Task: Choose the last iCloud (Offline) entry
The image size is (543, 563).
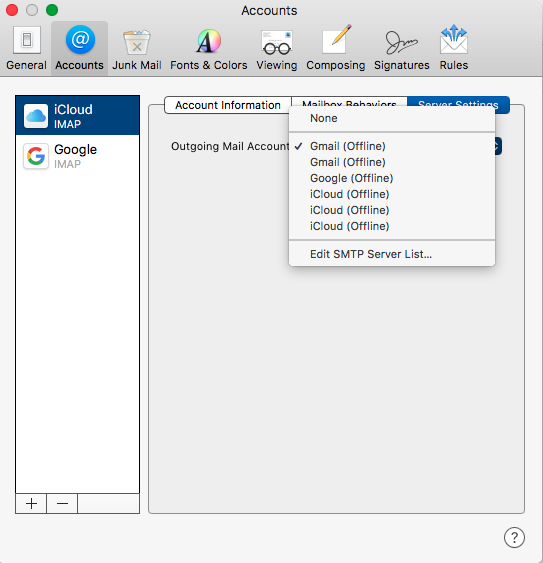Action: [392, 226]
